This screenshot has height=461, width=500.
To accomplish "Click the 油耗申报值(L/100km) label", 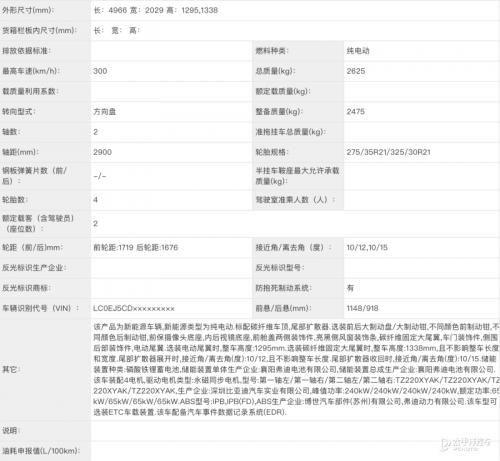I will (41, 451).
